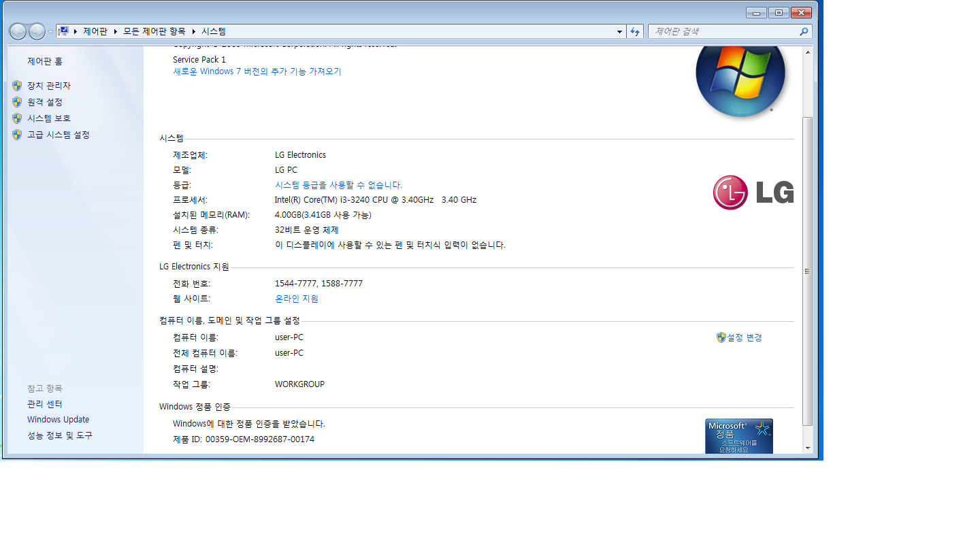Click the 시스템 등급을 사용할 수 없습니다 link

click(339, 185)
